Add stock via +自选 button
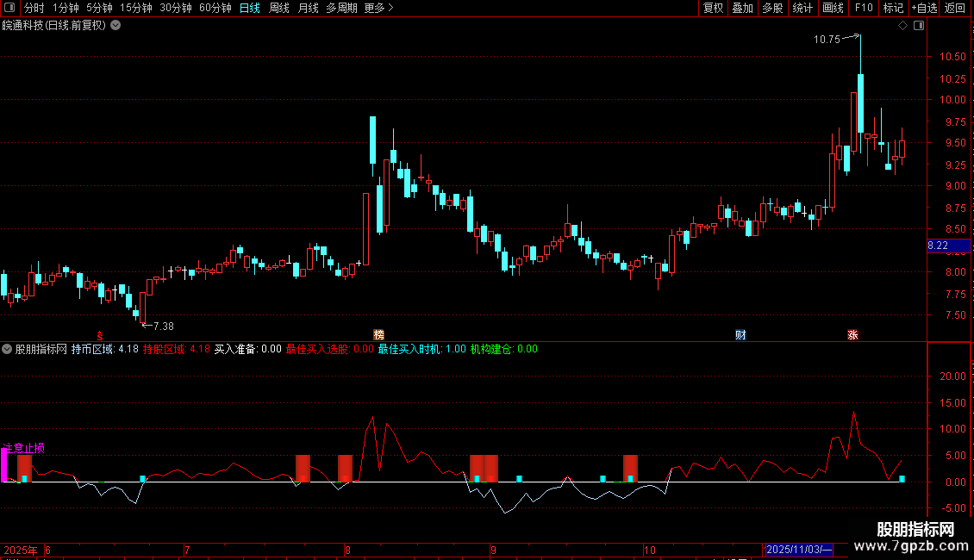This screenshot has height=560, width=974. pos(924,8)
